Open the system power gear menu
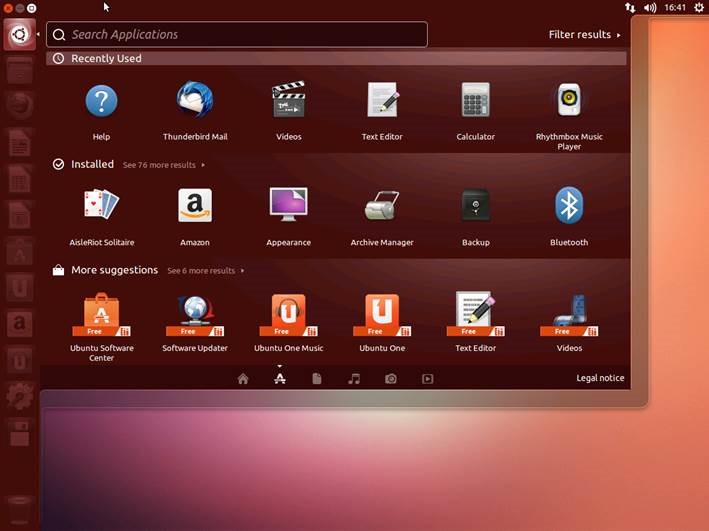Image resolution: width=709 pixels, height=531 pixels. [x=699, y=7]
